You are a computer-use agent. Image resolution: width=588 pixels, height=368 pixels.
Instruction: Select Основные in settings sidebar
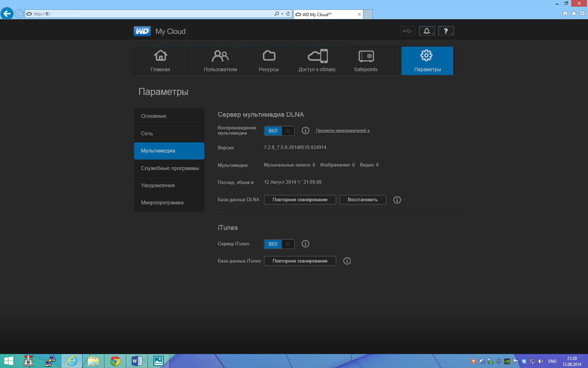click(169, 116)
